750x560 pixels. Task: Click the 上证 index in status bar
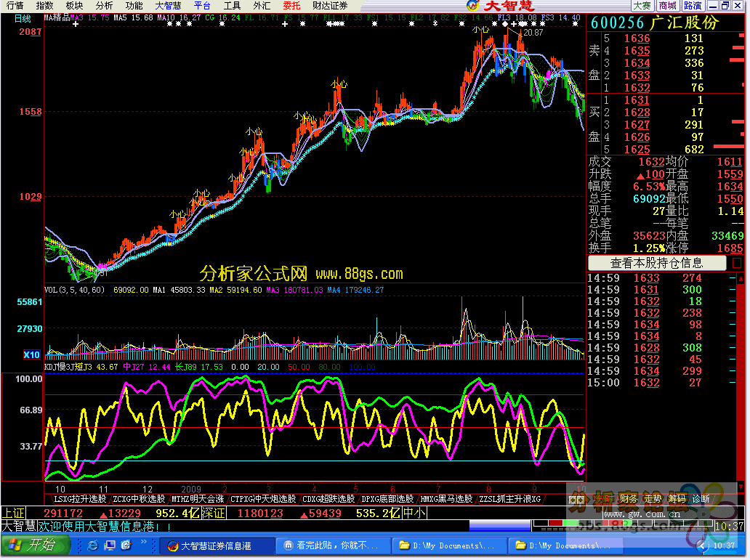(13, 513)
